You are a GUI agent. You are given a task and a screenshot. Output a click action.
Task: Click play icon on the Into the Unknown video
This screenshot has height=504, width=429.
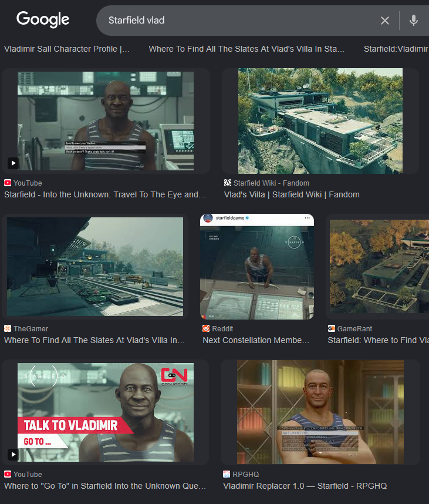[13, 163]
